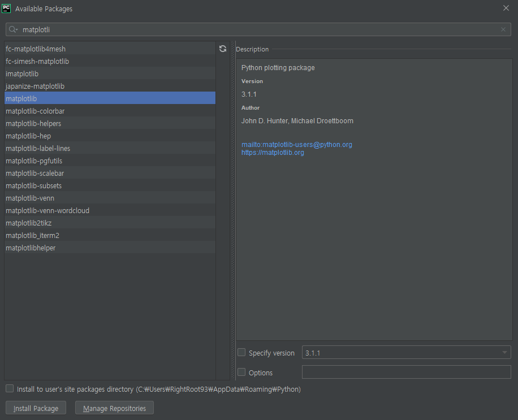Viewport: 518px width, 420px height.
Task: Select the highlighted matplotlib package row
Action: [110, 98]
